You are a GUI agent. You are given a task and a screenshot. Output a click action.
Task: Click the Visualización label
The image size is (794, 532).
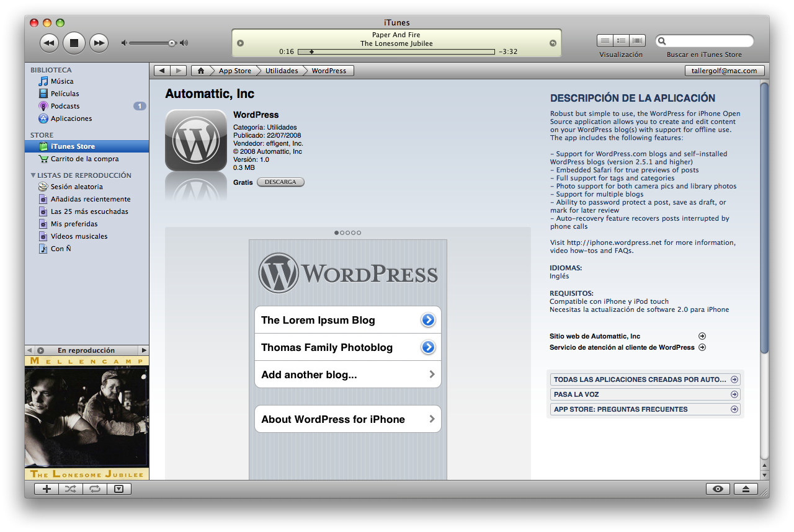(621, 55)
